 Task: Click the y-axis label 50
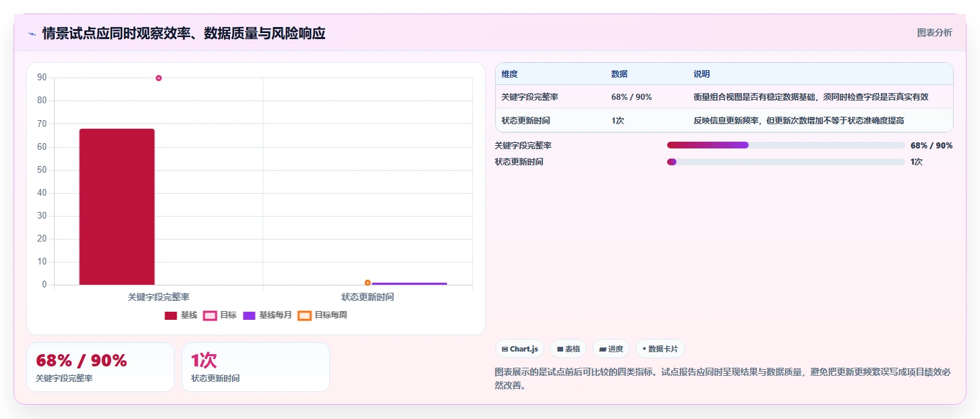[x=42, y=169]
